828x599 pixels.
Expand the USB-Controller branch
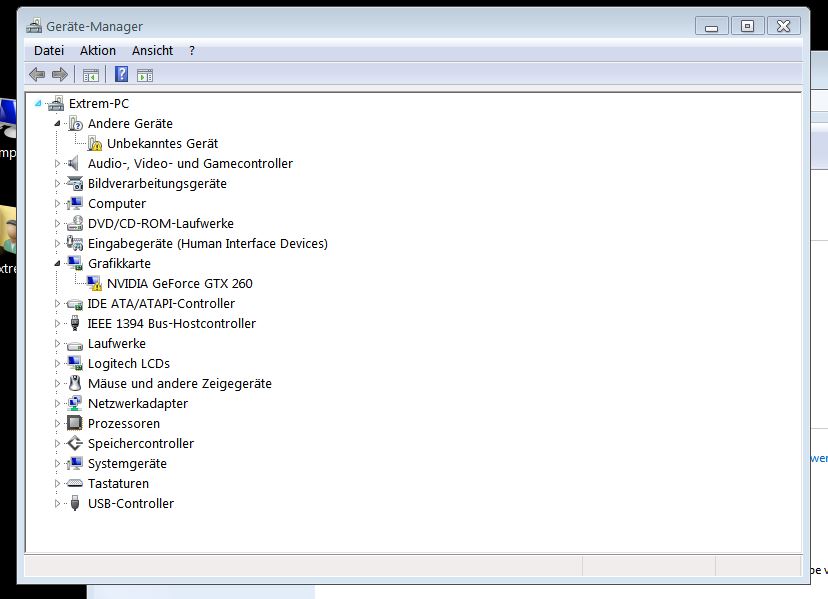(x=58, y=503)
